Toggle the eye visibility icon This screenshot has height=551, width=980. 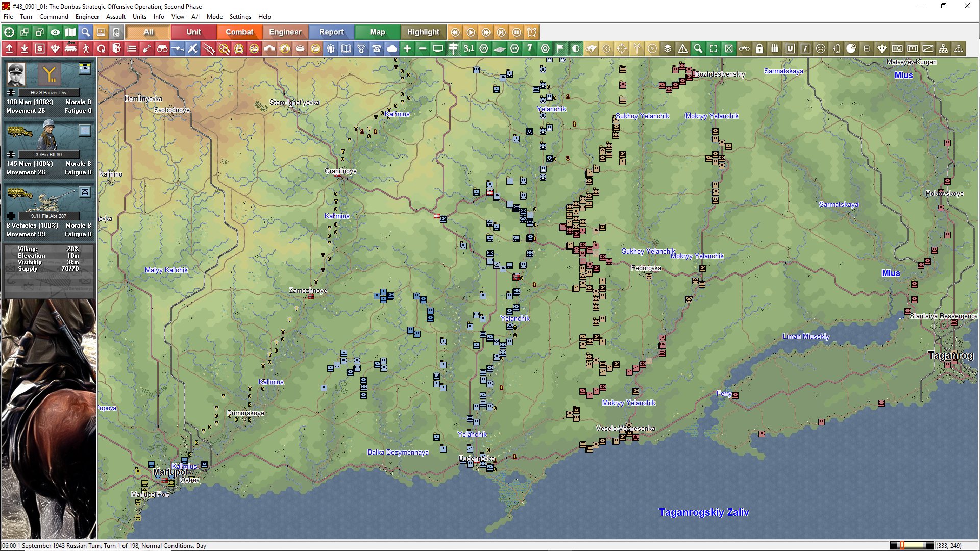coord(55,32)
